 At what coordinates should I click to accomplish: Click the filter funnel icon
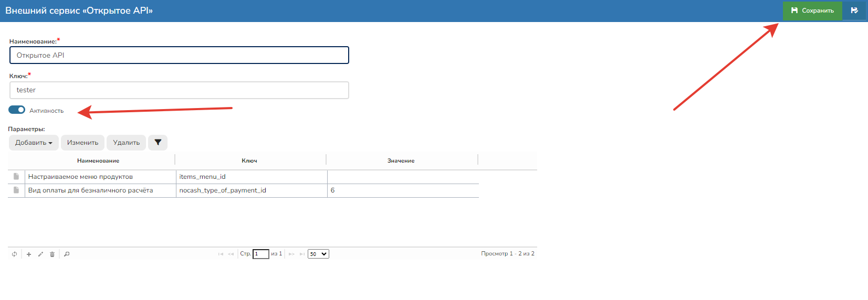pos(158,143)
